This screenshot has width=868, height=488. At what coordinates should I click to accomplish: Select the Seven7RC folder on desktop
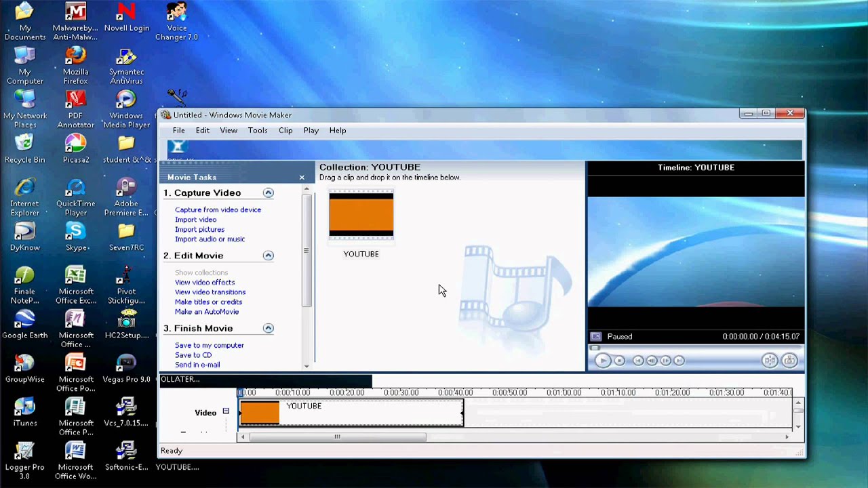pyautogui.click(x=126, y=237)
